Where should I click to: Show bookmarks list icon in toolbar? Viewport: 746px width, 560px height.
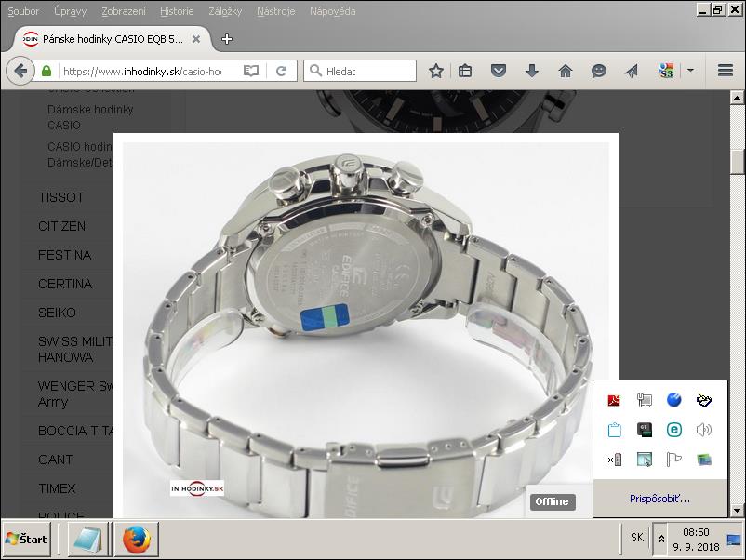(x=465, y=72)
